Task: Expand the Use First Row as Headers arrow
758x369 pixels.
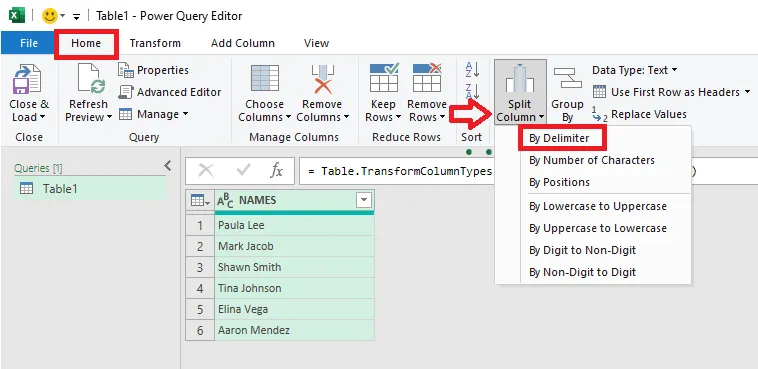Action: 747,91
